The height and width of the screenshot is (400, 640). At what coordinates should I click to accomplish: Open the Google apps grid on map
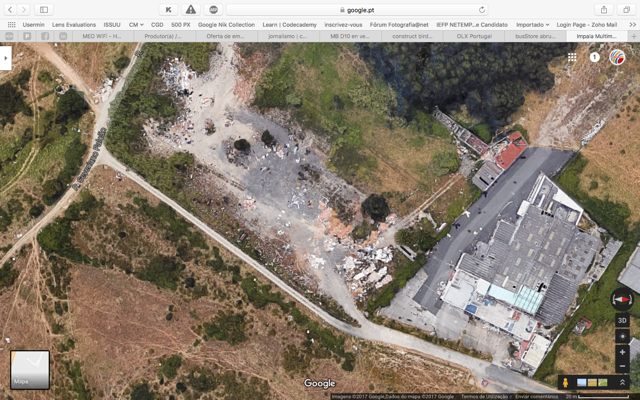[x=572, y=58]
